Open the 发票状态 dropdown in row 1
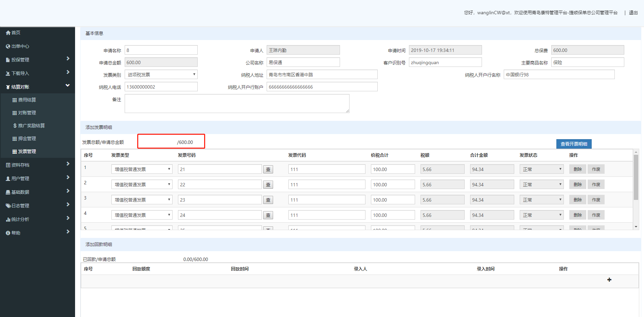 pos(541,169)
